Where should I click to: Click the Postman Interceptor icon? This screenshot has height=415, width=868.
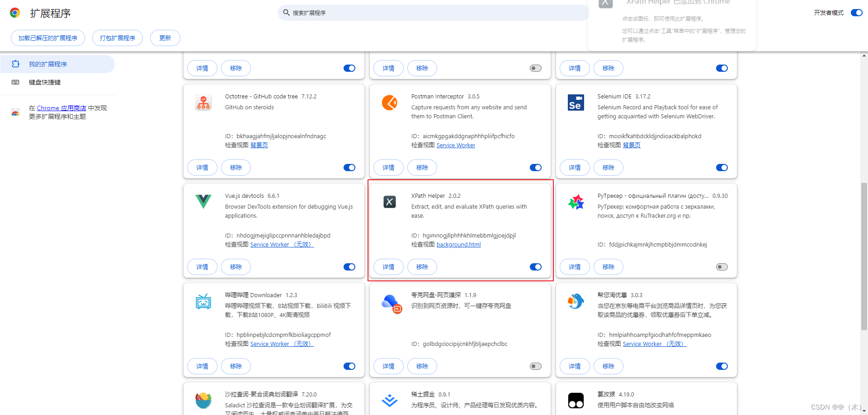(x=390, y=103)
